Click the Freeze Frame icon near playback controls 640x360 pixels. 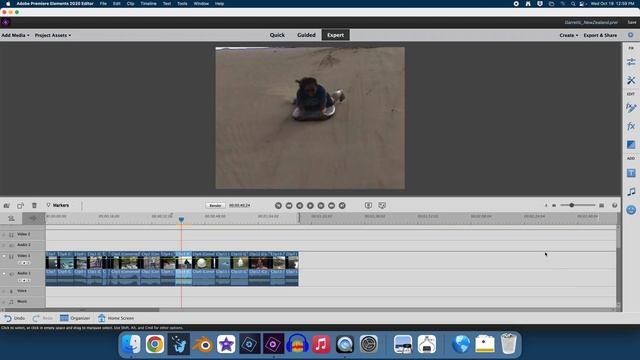(368, 205)
